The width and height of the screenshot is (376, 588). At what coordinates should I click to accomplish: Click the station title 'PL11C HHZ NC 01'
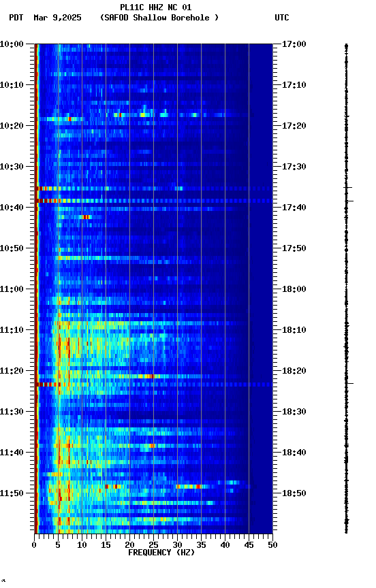pos(155,7)
